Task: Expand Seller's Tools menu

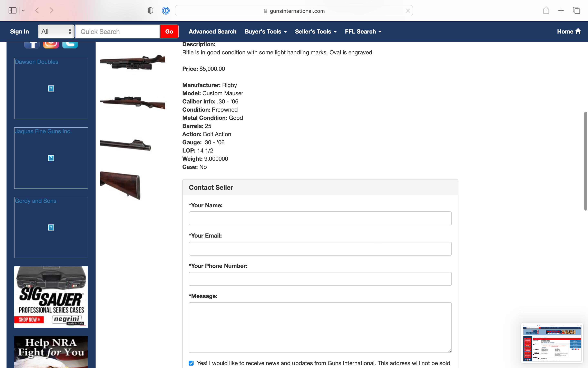Action: coord(316,31)
